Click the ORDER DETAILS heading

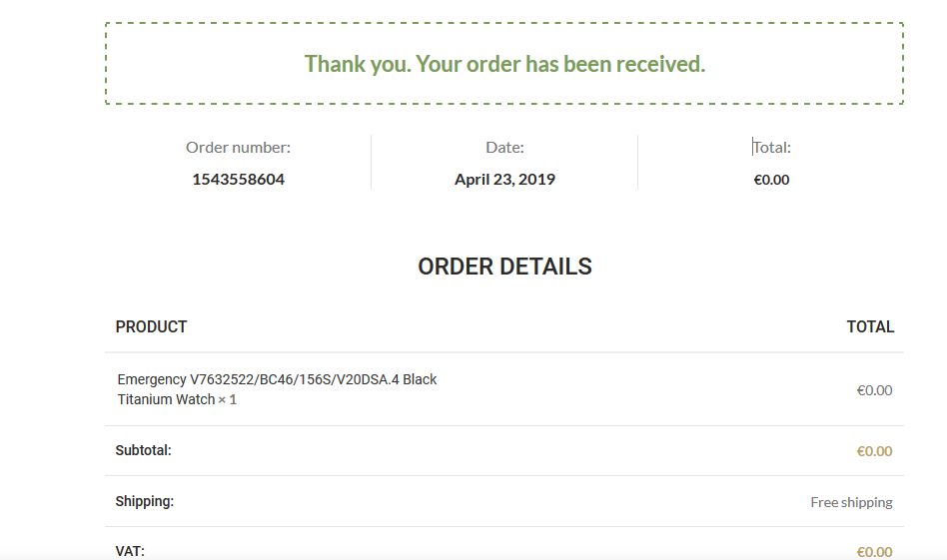point(504,267)
